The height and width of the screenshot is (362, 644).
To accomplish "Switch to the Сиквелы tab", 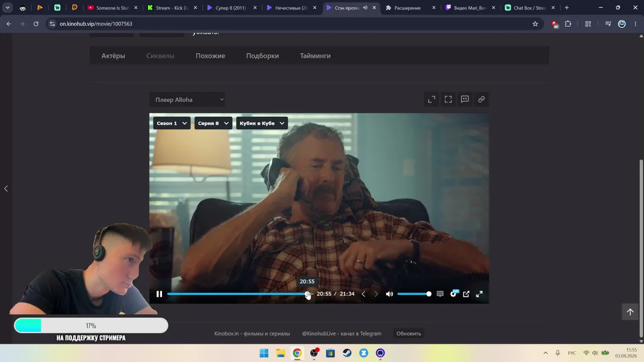I will click(x=160, y=56).
